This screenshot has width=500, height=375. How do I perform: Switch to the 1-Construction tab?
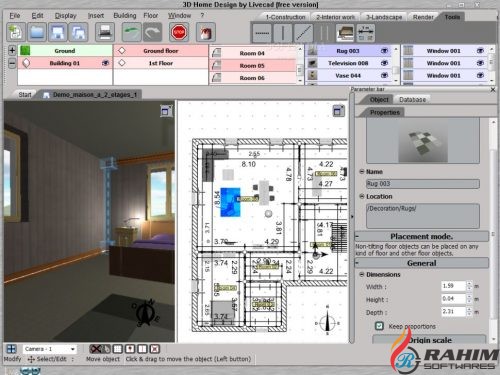click(x=285, y=17)
